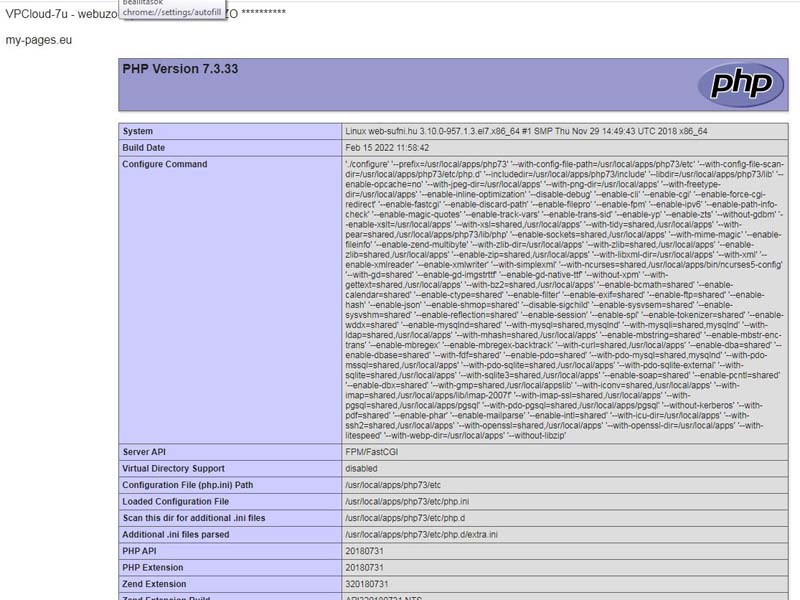Screen dimensions: 800x600
Task: Click the chrome://settings/autofill tooltip
Action: click(172, 10)
